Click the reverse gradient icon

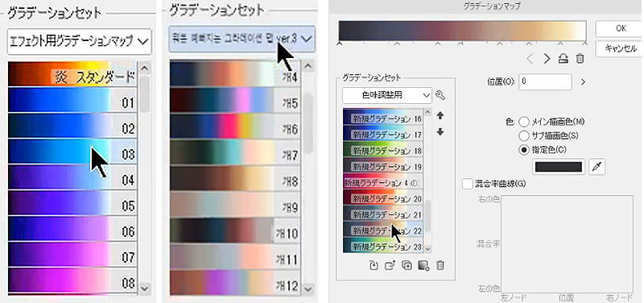[563, 59]
